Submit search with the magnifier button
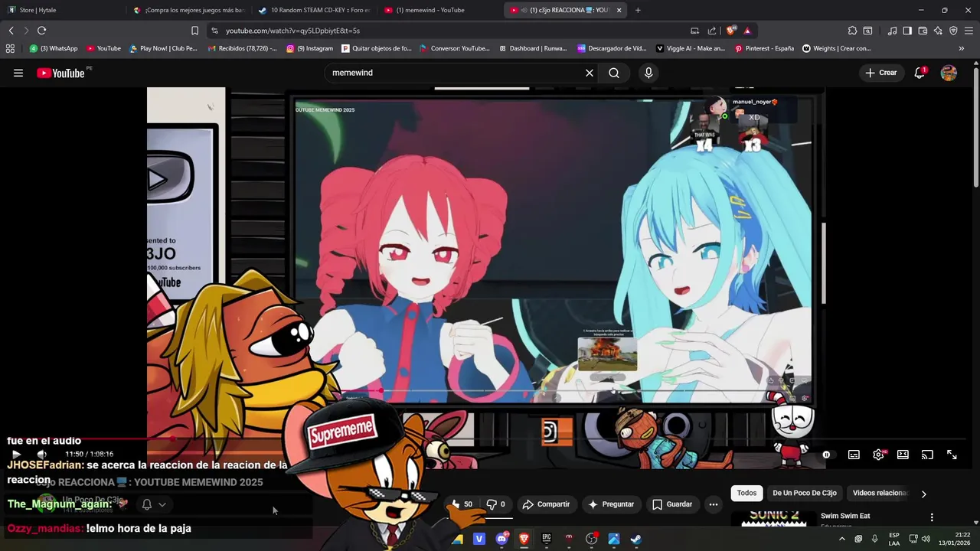 (x=614, y=73)
